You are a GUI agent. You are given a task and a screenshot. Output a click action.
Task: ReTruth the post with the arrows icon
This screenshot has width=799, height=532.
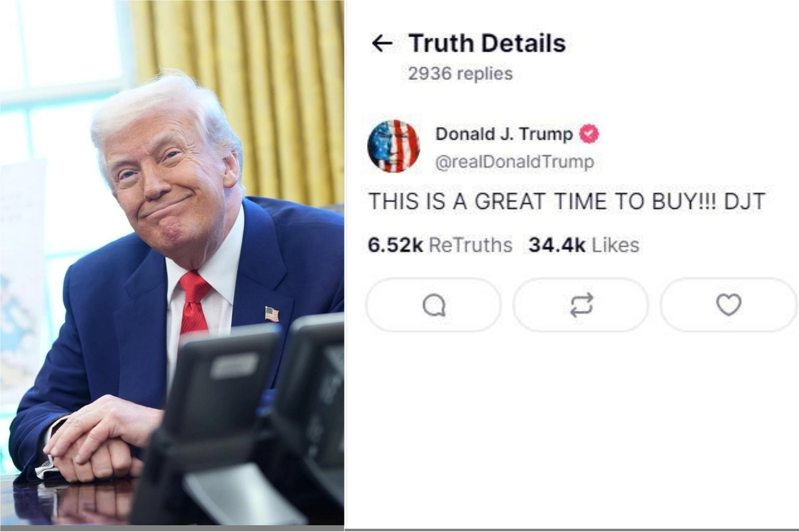point(581,305)
